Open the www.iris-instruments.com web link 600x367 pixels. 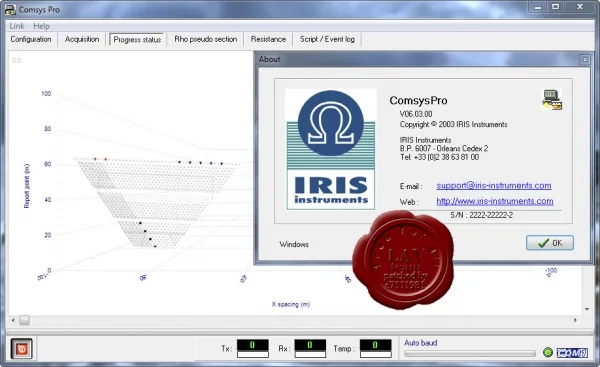495,201
